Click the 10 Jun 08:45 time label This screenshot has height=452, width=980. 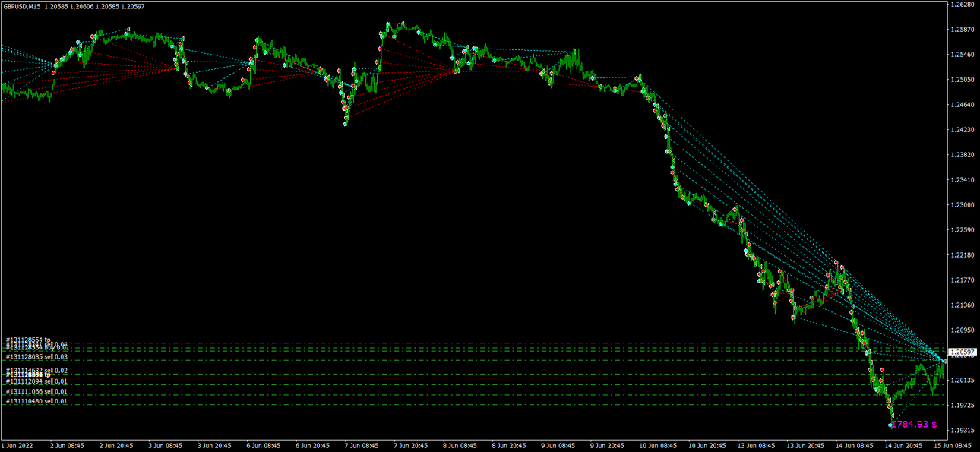[659, 447]
